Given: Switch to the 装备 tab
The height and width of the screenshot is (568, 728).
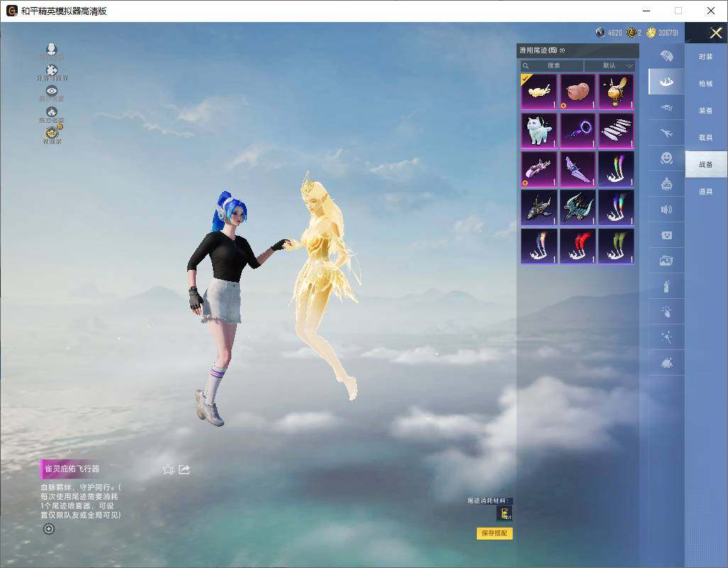Looking at the screenshot, I should (706, 111).
